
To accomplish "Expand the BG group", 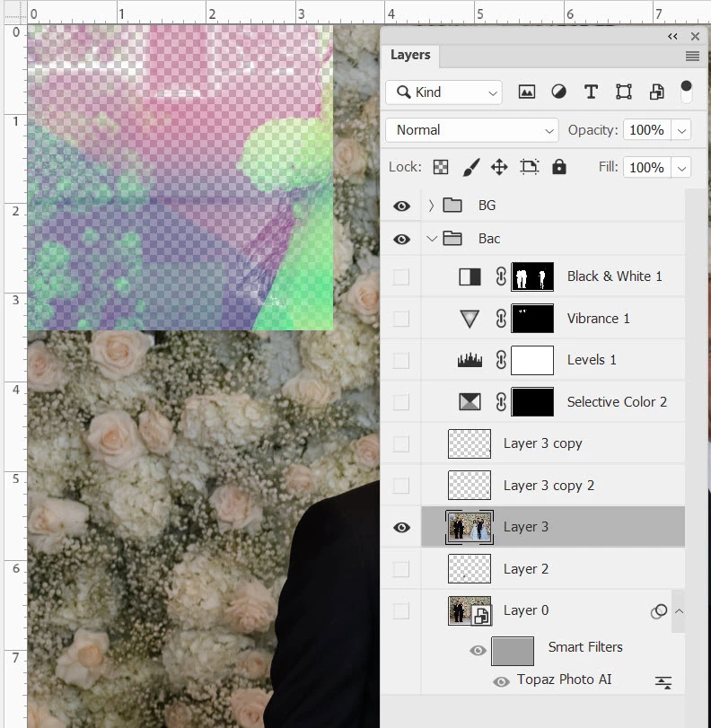I will point(431,206).
